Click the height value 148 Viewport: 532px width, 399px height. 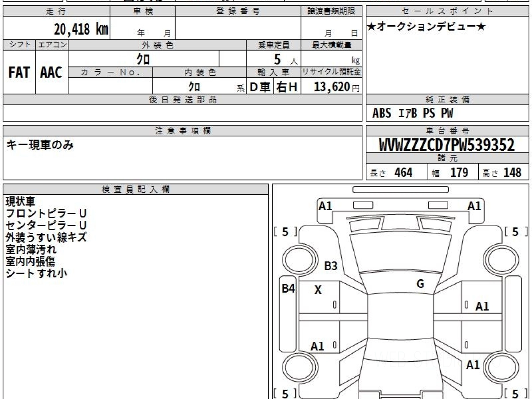coord(512,172)
